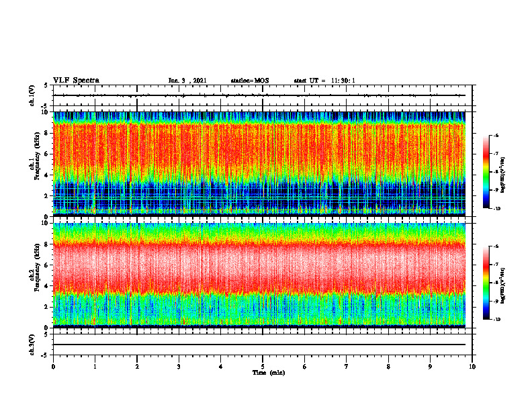Click the ch.1 frequency axis tick "2"
Screen dimensions: 532x411
47,196
